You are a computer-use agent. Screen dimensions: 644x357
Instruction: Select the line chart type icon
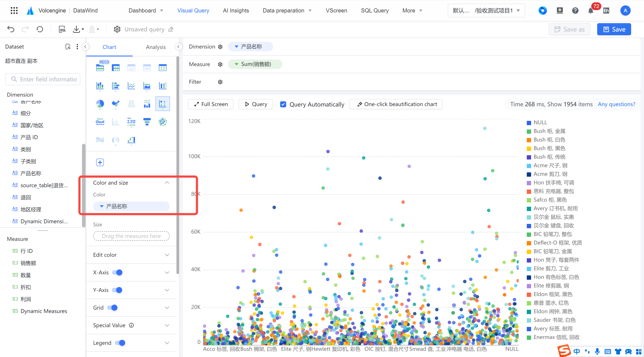click(x=131, y=85)
